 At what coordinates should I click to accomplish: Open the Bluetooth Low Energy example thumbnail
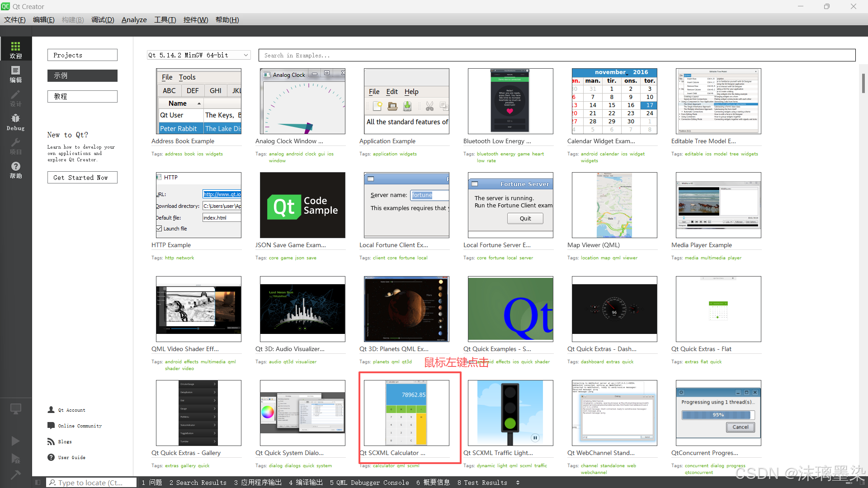510,101
